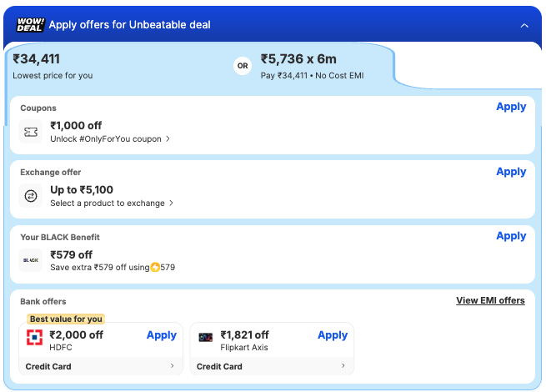
Task: Expand Flipkart Axis Credit Card details
Action: click(x=343, y=366)
